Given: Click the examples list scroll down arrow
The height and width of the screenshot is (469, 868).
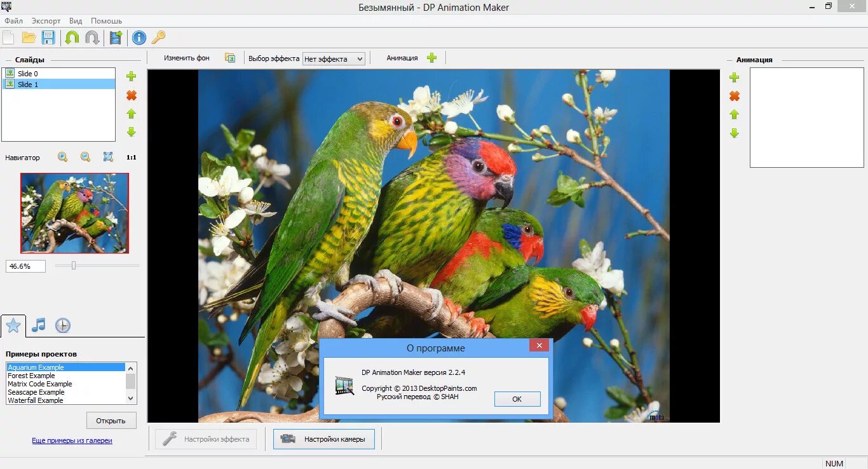Looking at the screenshot, I should click(131, 398).
